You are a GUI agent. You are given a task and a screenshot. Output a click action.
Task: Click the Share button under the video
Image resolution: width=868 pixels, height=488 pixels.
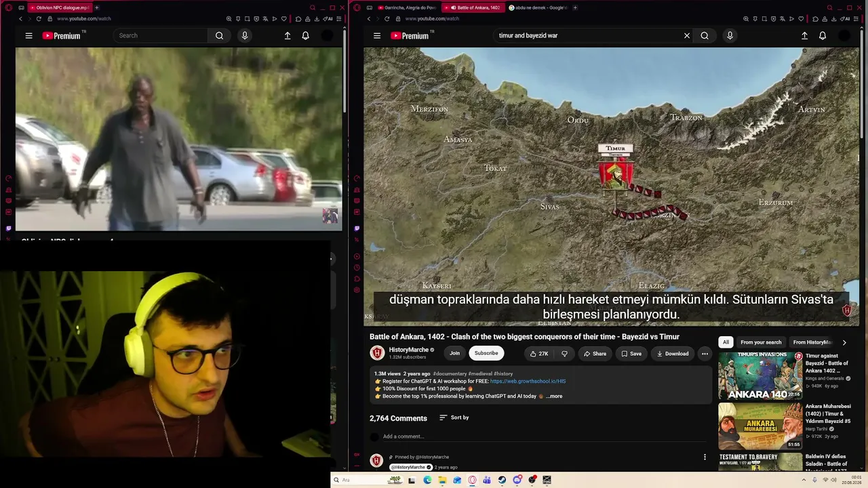click(x=594, y=354)
